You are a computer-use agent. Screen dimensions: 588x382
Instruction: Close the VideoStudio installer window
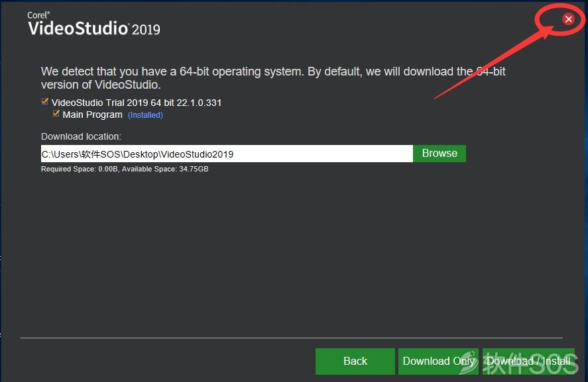click(568, 19)
